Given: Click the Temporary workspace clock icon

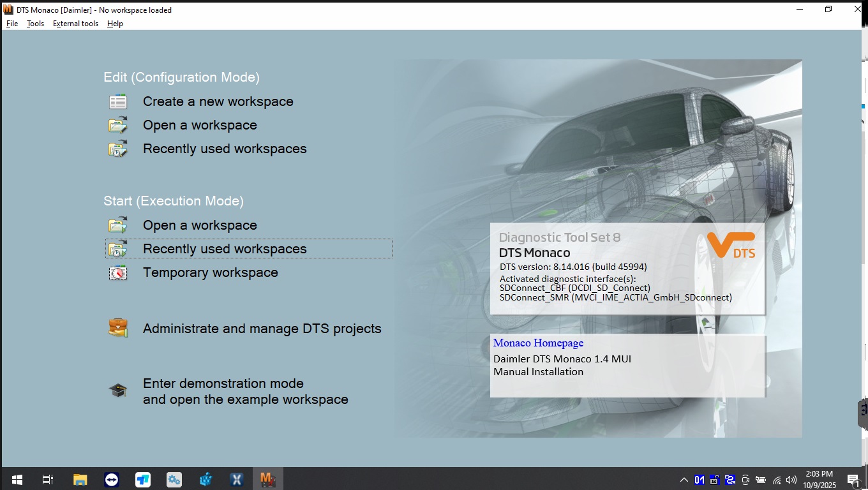Looking at the screenshot, I should click(x=118, y=273).
